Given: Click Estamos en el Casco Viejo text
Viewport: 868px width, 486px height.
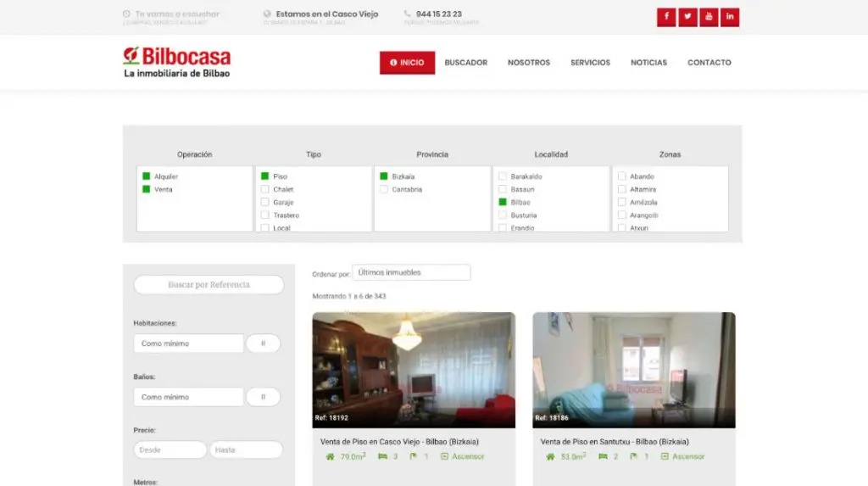Looking at the screenshot, I should point(327,14).
